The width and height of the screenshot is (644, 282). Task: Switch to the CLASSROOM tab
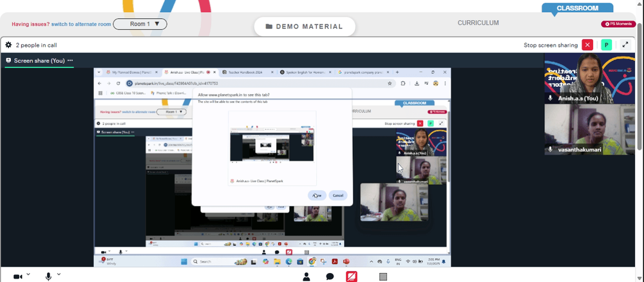577,8
